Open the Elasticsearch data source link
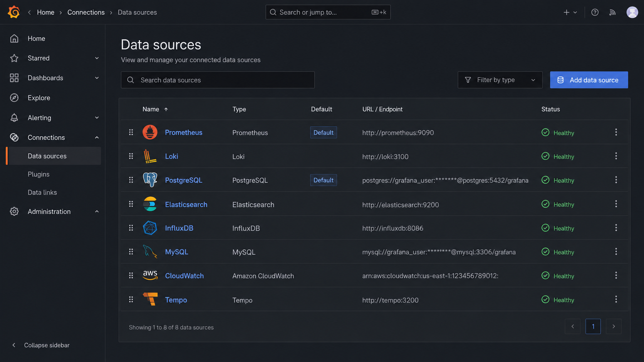This screenshot has height=362, width=644. 186,204
